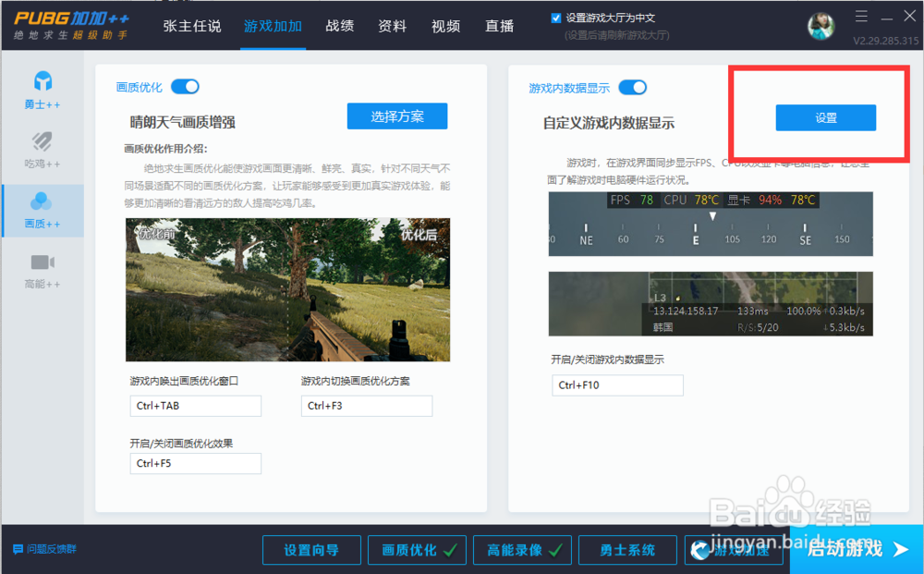Toggle the 画质优化 switch

[185, 87]
